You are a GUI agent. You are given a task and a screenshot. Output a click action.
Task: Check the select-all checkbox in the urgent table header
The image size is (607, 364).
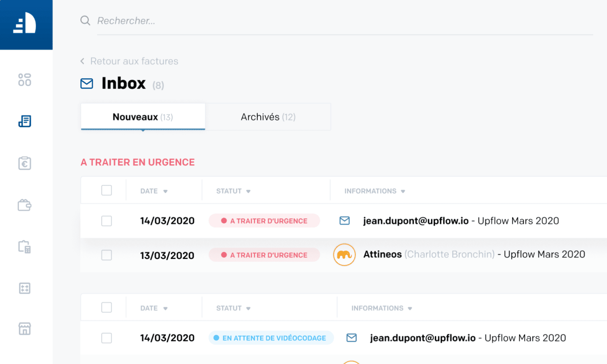(107, 190)
